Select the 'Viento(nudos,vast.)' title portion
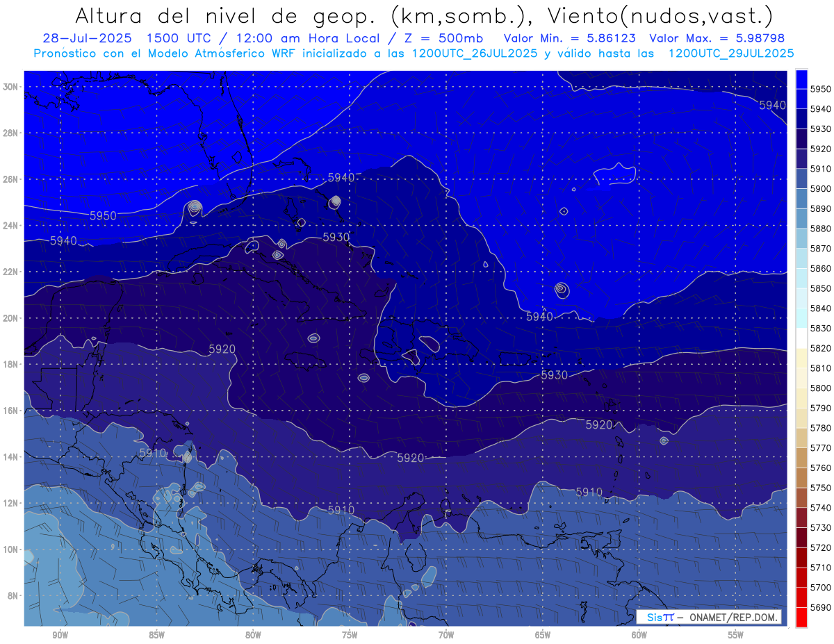 tap(660, 15)
